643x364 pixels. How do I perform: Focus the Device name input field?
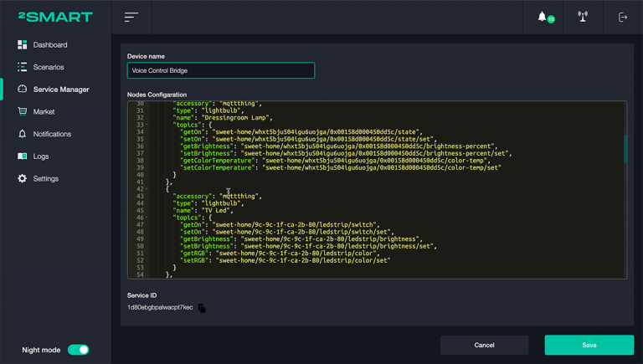[221, 71]
